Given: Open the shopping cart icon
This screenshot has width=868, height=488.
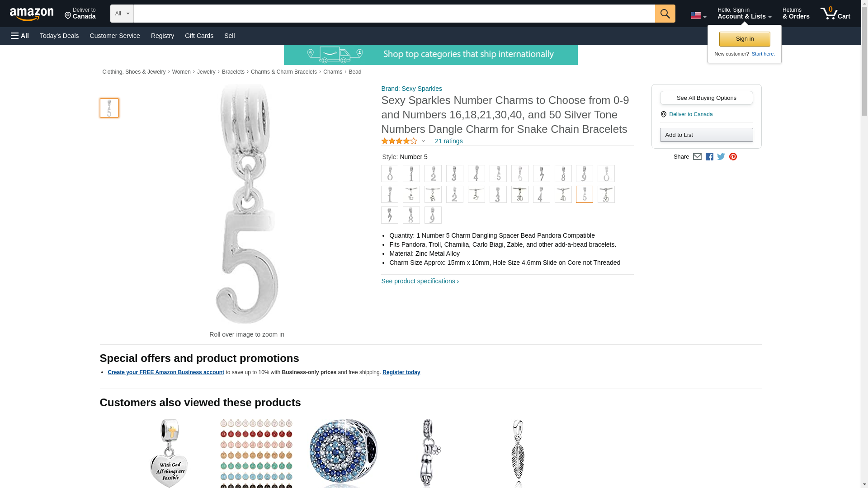Looking at the screenshot, I should (835, 14).
